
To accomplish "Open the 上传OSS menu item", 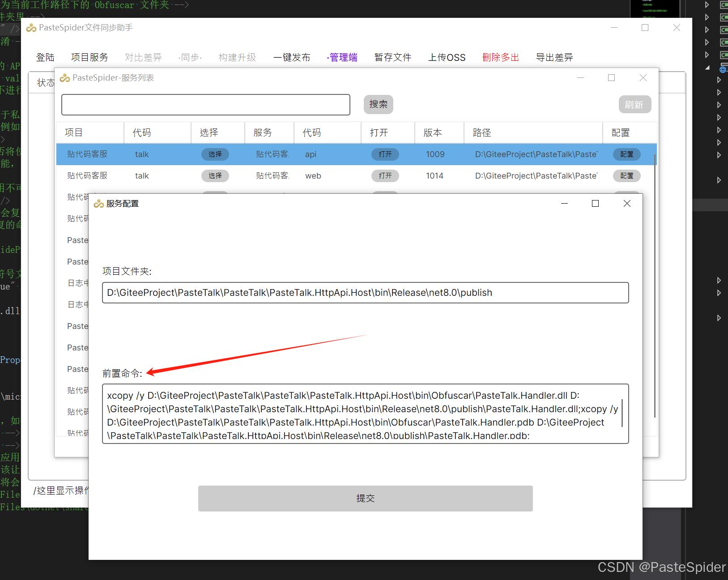I will (447, 57).
